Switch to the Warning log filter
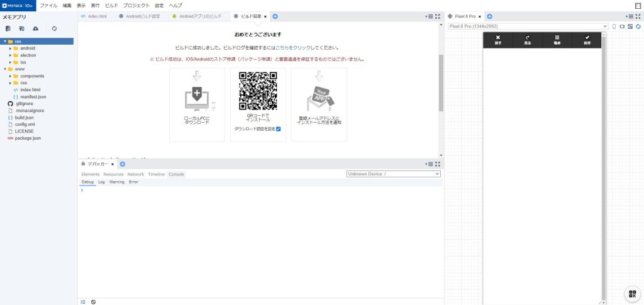The width and height of the screenshot is (644, 305). (116, 182)
